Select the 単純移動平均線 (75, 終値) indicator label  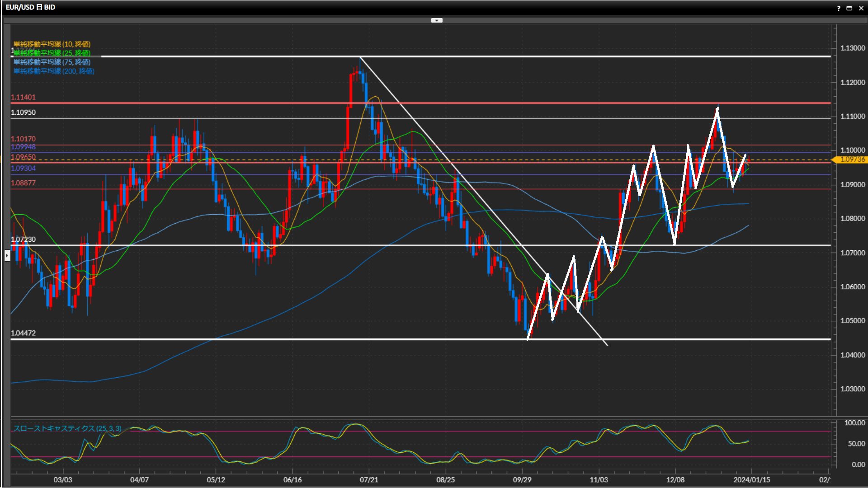tap(52, 62)
